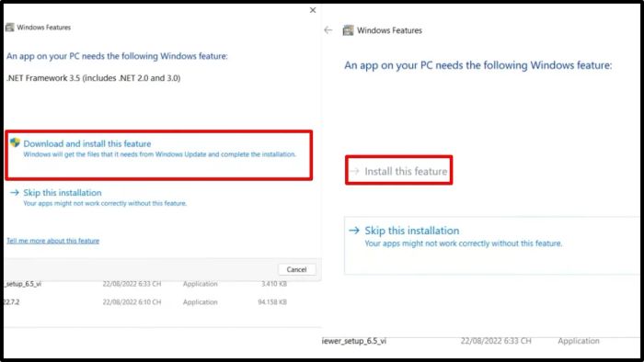Select iewer_setup_6.5_vi file in right window
This screenshot has height=362, width=644.
[354, 341]
